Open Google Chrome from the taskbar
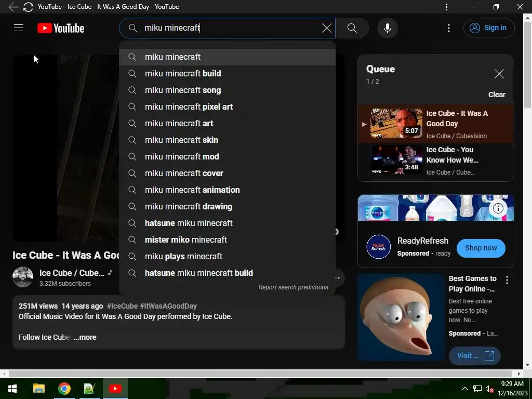The height and width of the screenshot is (399, 532). (64, 389)
